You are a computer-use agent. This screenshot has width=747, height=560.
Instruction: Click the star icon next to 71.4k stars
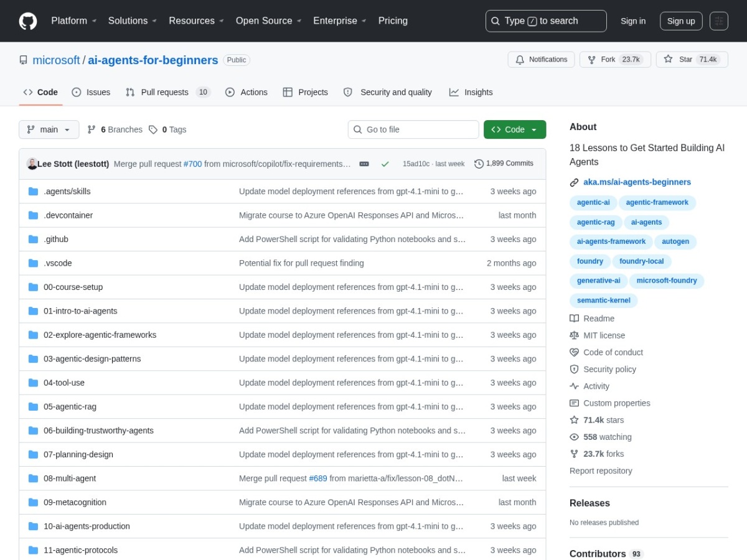pos(574,420)
